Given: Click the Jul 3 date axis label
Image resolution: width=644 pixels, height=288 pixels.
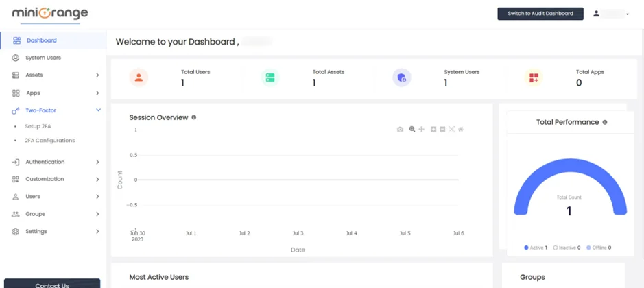Looking at the screenshot, I should point(298,233).
